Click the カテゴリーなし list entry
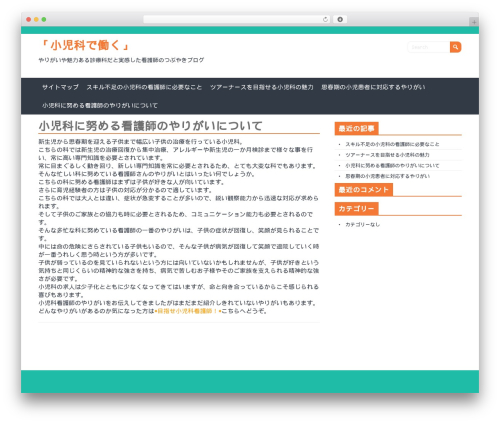This screenshot has height=423, width=500. 363,225
